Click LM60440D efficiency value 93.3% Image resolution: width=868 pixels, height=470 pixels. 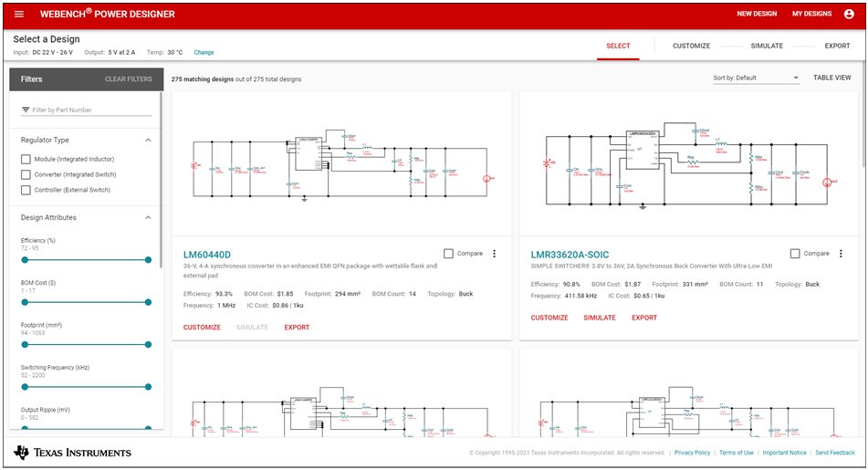click(224, 294)
